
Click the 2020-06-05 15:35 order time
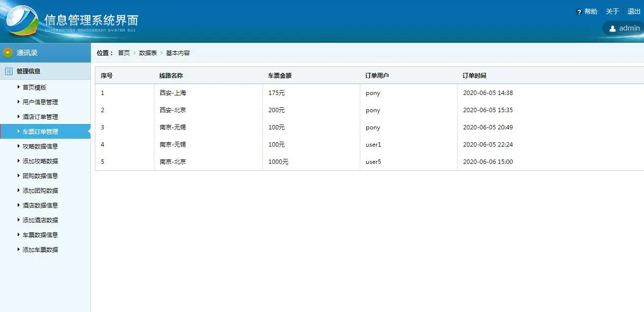(488, 110)
